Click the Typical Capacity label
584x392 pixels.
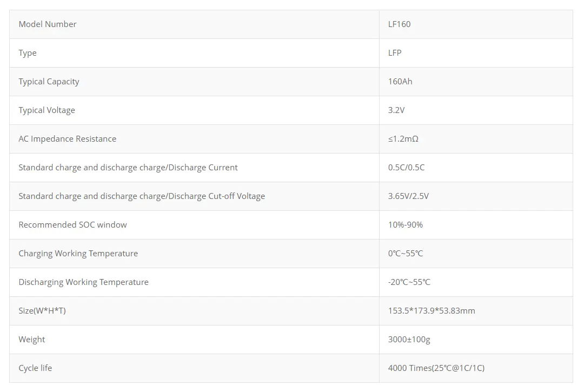pos(49,82)
